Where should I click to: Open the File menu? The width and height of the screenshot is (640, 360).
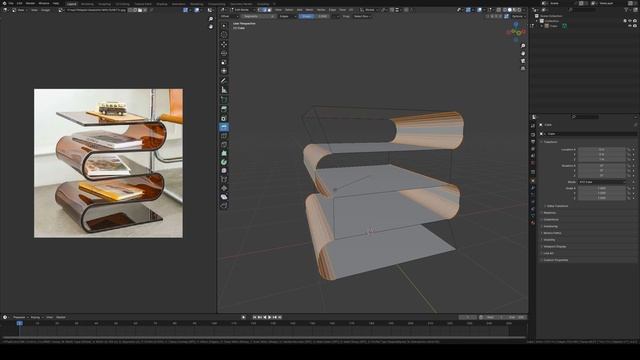pyautogui.click(x=11, y=3)
